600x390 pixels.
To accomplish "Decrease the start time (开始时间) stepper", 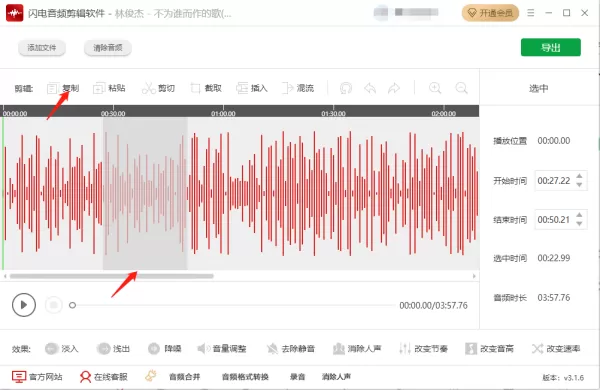I will (x=579, y=185).
